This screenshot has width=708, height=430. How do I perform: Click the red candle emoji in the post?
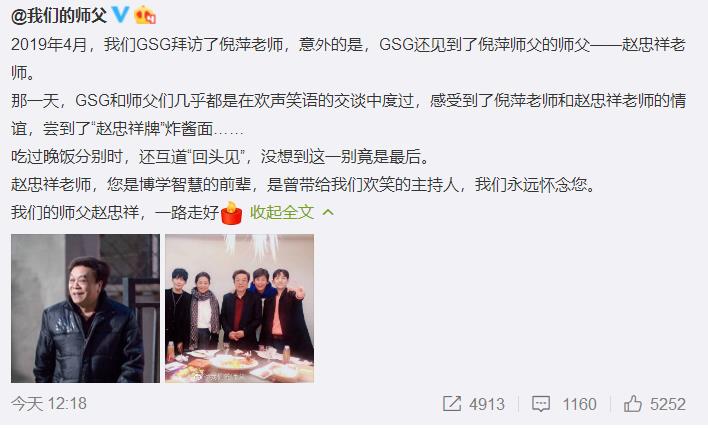(232, 213)
